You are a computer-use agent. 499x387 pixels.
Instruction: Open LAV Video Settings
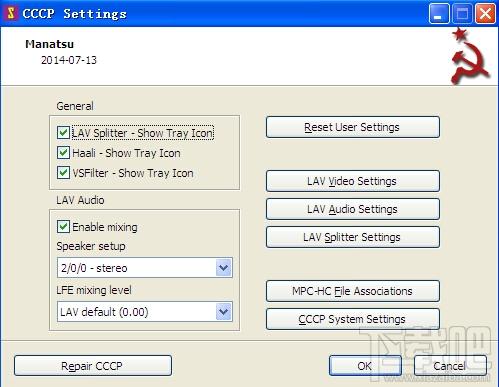coord(353,181)
